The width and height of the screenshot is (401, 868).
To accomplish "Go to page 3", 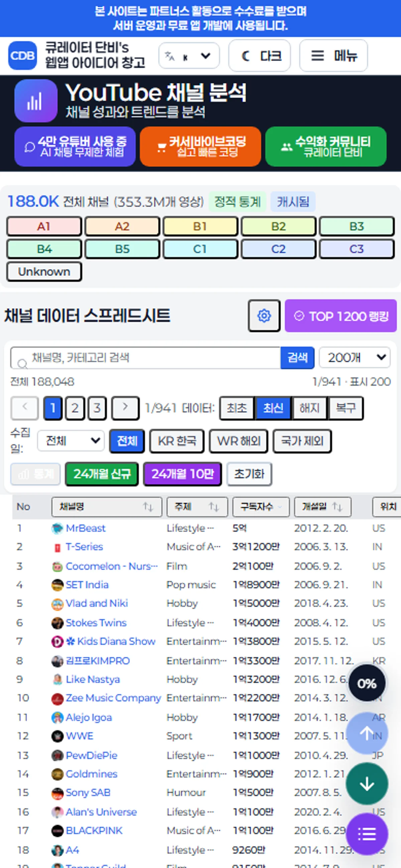I will [97, 408].
